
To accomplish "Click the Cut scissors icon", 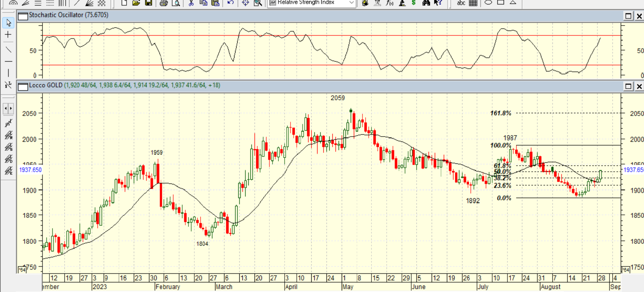I will pyautogui.click(x=191, y=3).
